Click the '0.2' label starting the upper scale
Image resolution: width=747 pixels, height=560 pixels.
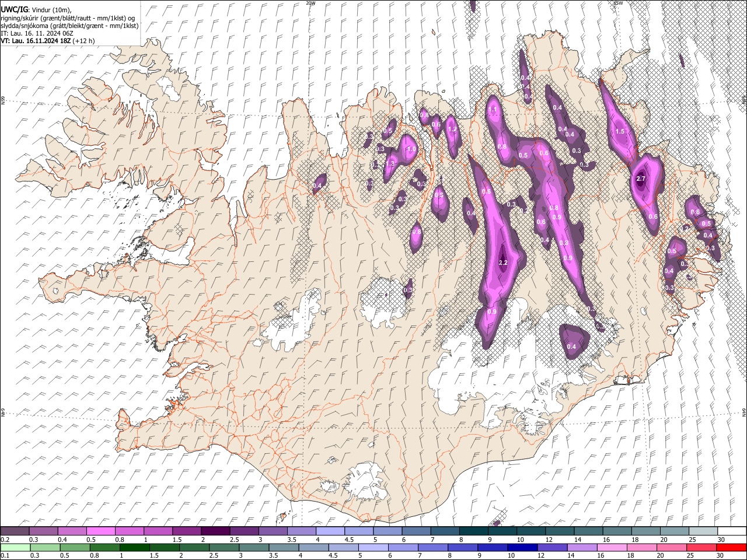click(4, 540)
